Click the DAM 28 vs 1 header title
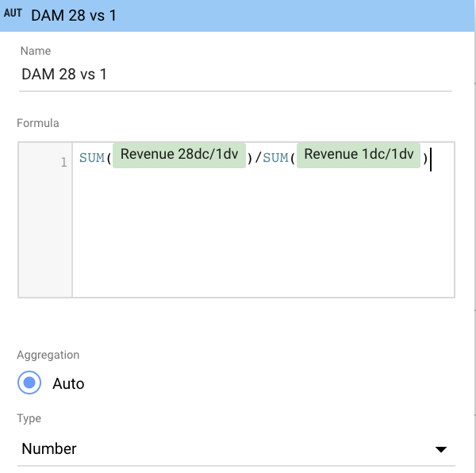The image size is (476, 473). click(x=74, y=15)
